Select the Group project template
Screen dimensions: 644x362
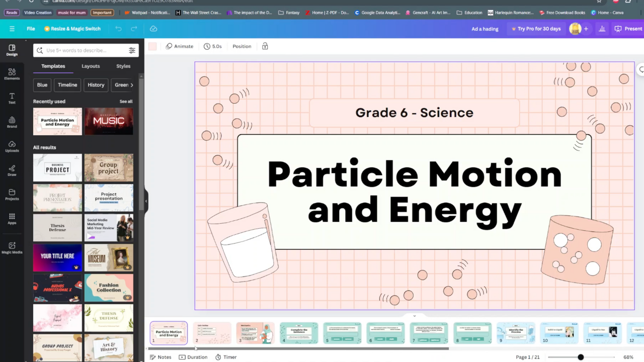pyautogui.click(x=109, y=167)
